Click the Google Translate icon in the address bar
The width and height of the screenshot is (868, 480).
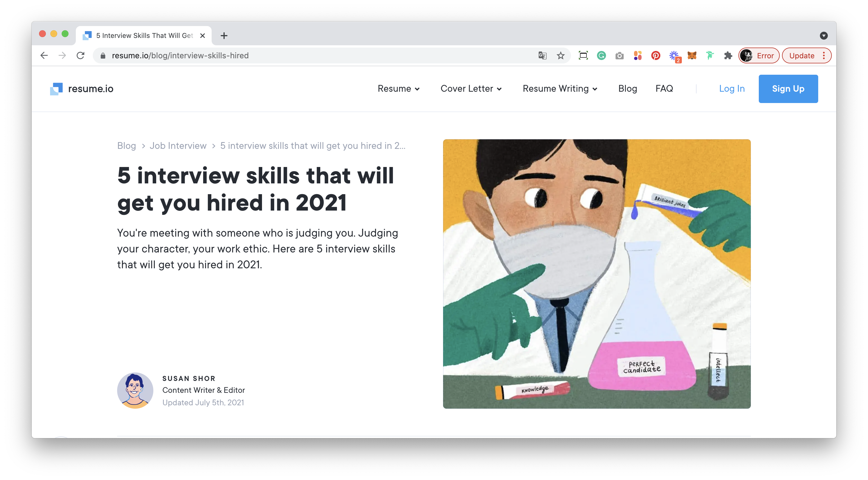(542, 56)
